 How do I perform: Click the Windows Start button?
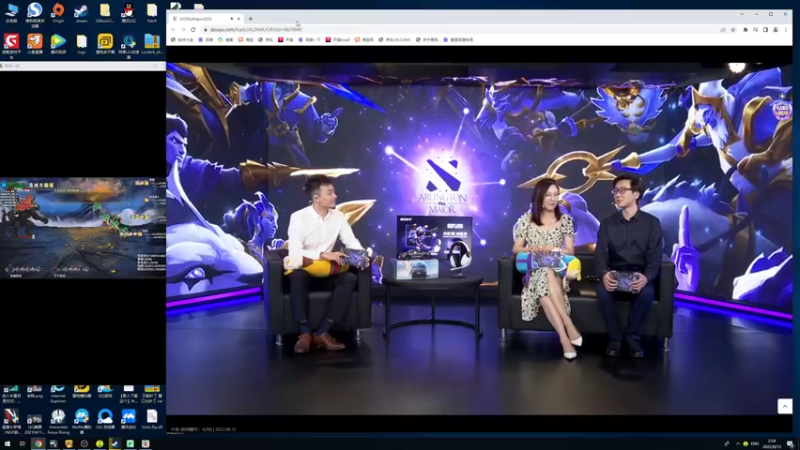point(7,444)
